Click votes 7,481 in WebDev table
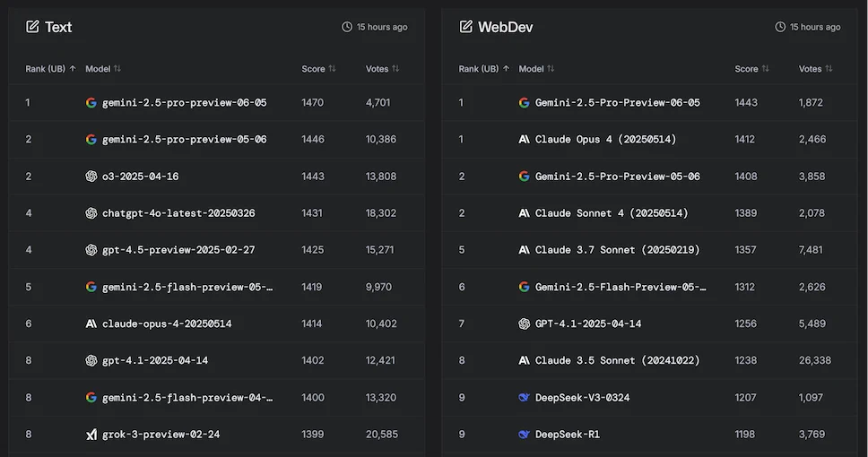The image size is (868, 457). click(811, 250)
